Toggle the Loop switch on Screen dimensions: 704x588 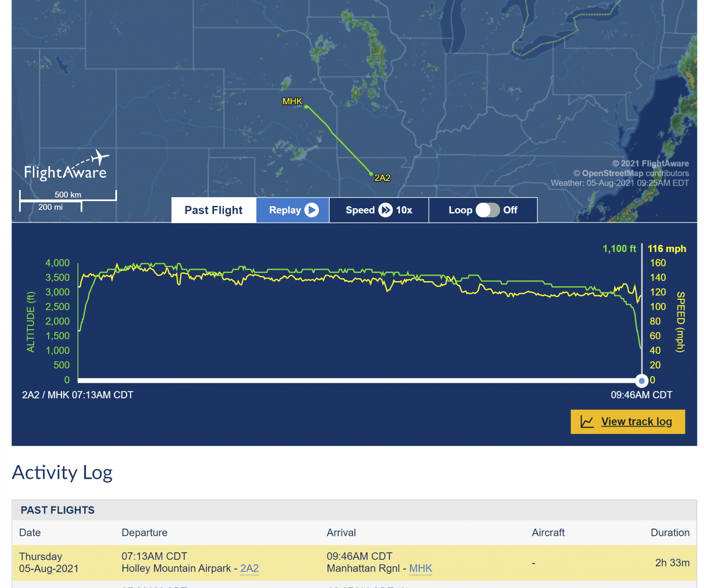point(488,210)
